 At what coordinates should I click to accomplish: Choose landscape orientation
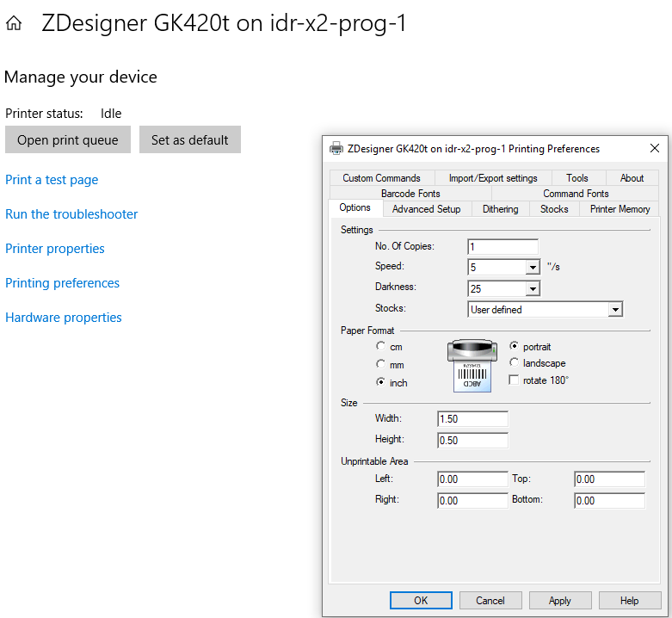click(515, 362)
